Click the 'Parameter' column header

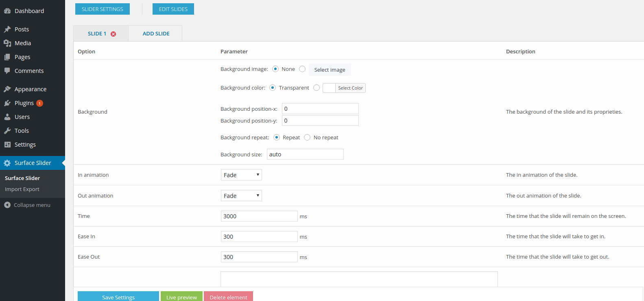234,51
